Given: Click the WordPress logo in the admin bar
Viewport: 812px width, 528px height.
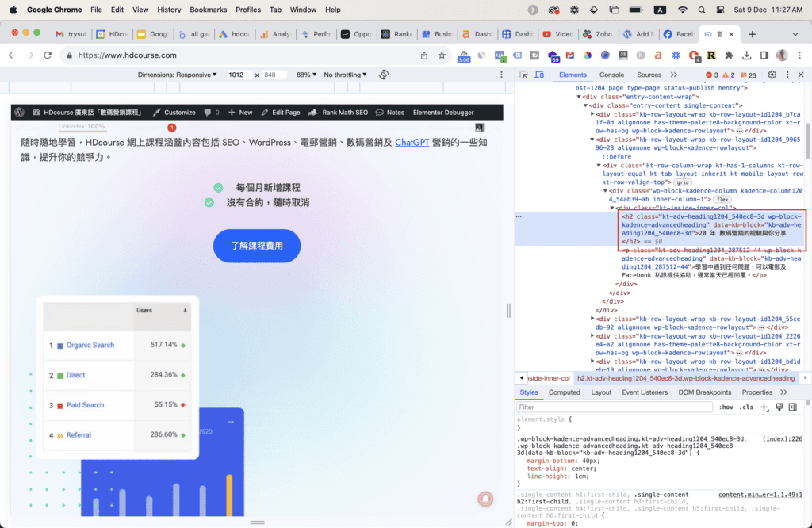Looking at the screenshot, I should point(17,112).
